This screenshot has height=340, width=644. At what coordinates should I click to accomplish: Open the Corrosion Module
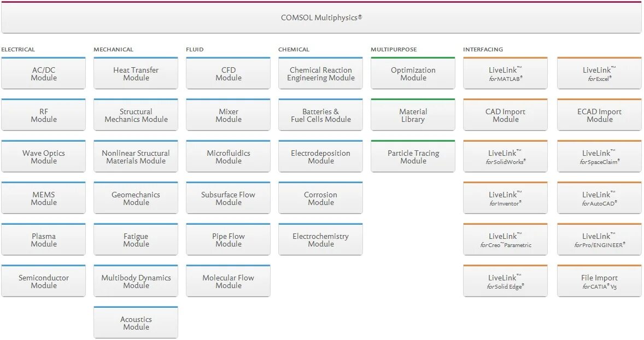[321, 197]
